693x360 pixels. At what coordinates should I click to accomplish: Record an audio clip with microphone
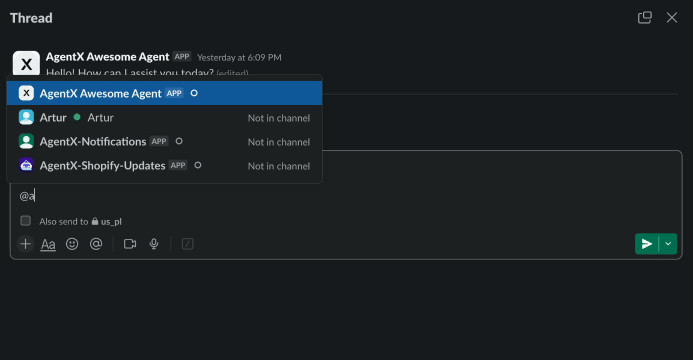click(154, 244)
